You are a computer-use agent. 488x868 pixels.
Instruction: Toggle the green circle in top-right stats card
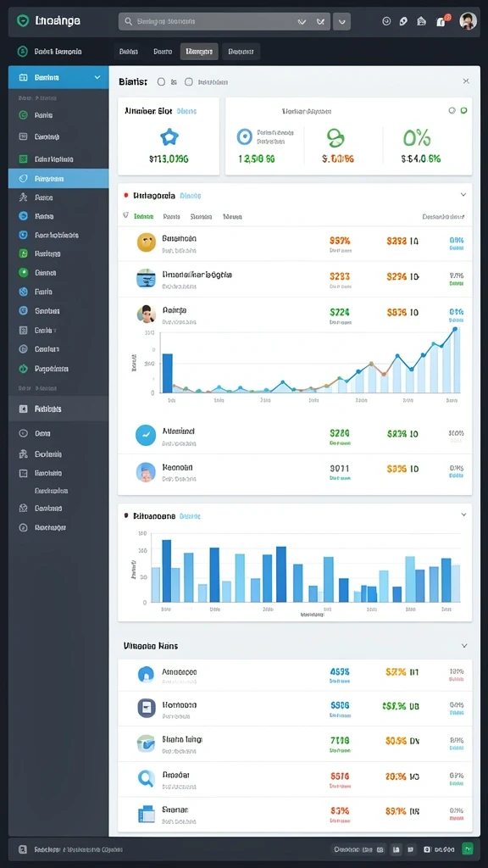point(463,110)
